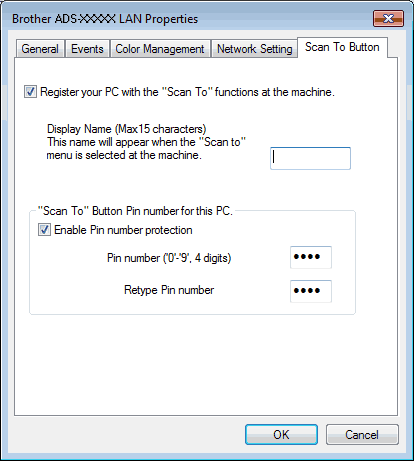Open the Events tab
Image resolution: width=414 pixels, height=461 pixels.
pyautogui.click(x=87, y=49)
